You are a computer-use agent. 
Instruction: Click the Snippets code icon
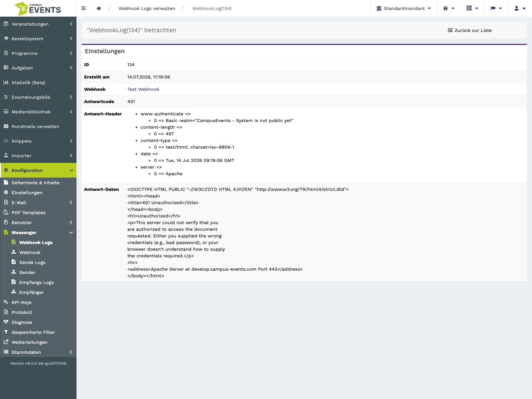pos(6,141)
